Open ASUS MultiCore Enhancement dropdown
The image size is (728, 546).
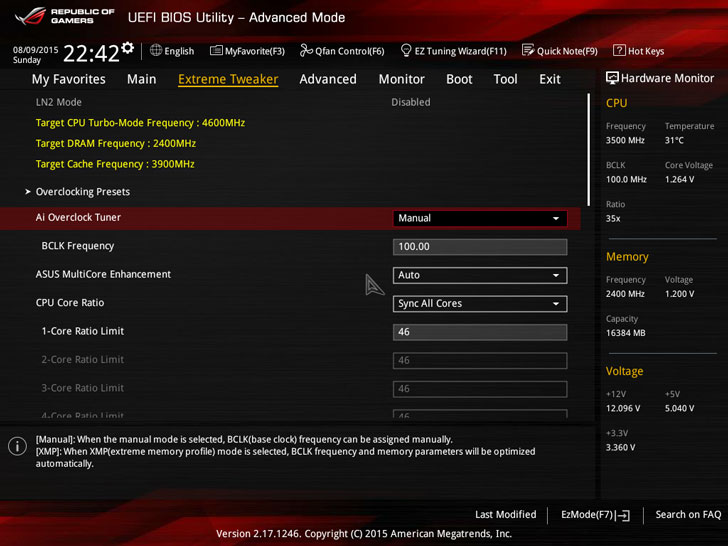pyautogui.click(x=480, y=275)
